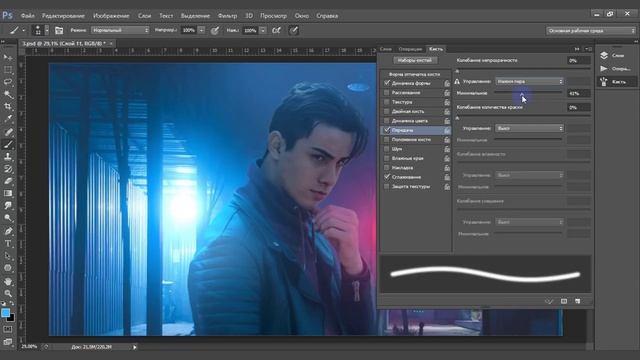Select the Gradient tool
The height and width of the screenshot is (360, 640).
7,193
